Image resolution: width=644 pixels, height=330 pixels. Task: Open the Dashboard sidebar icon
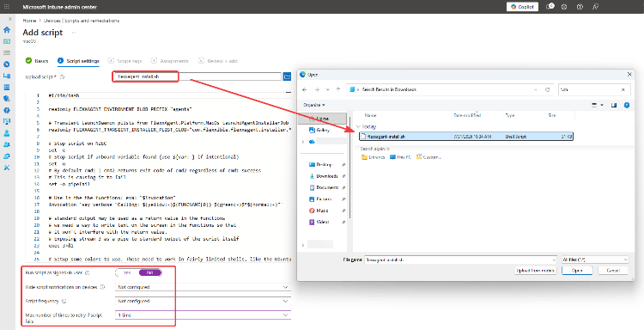pos(7,41)
